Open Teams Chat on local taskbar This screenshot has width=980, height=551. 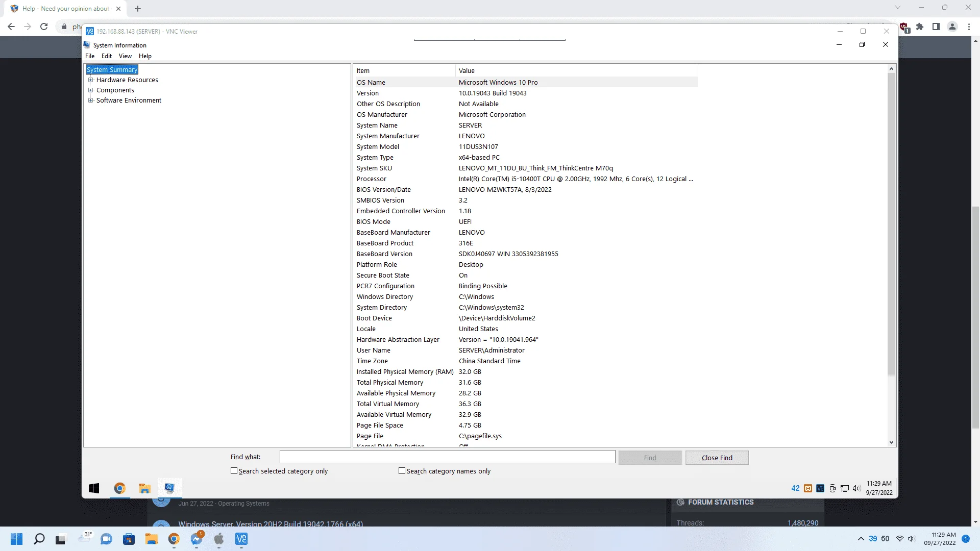pyautogui.click(x=106, y=539)
